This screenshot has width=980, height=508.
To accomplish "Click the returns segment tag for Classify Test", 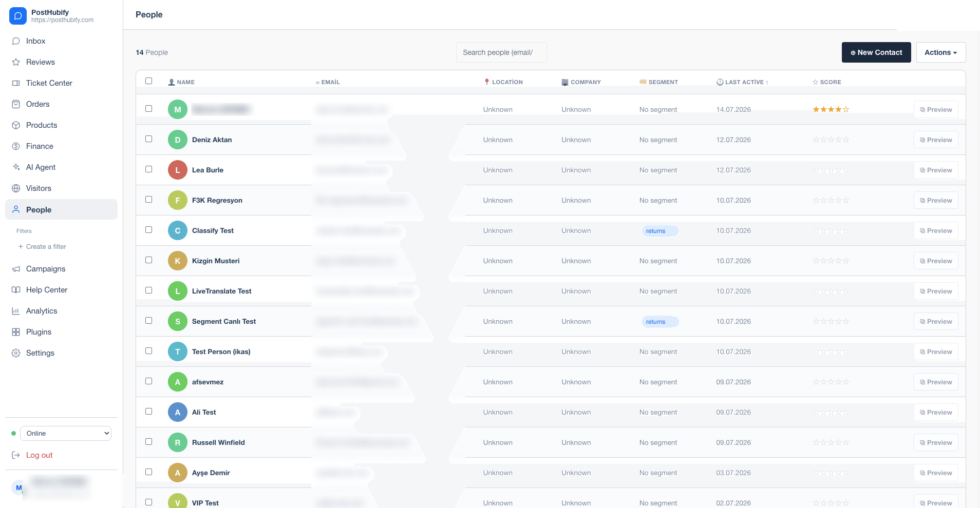I will click(x=660, y=231).
